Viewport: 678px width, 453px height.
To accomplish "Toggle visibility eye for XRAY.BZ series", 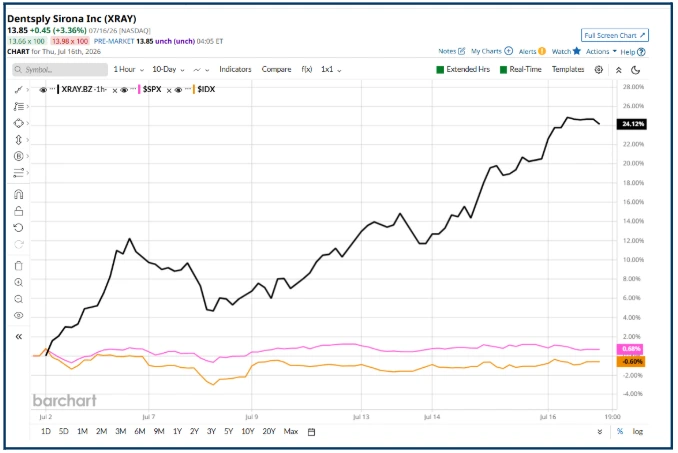I will tap(43, 90).
